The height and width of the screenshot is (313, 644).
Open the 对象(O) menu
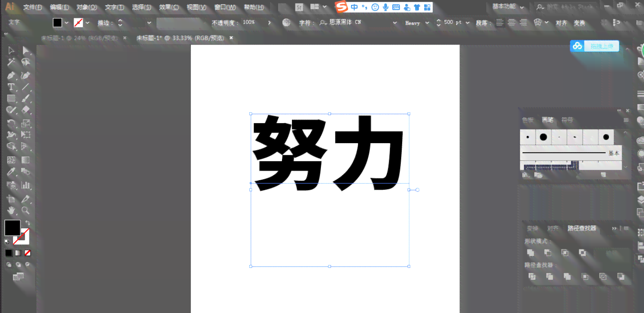coord(87,7)
